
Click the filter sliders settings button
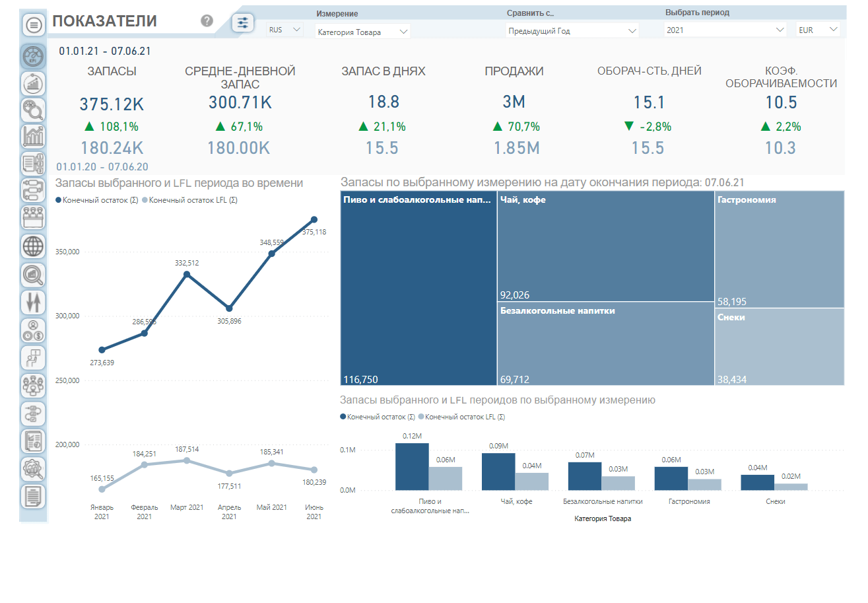[x=243, y=22]
